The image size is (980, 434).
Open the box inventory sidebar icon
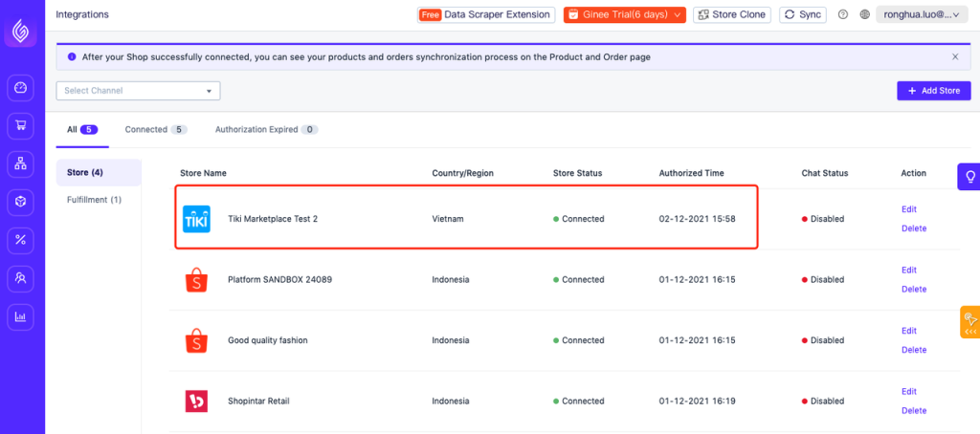coord(21,202)
